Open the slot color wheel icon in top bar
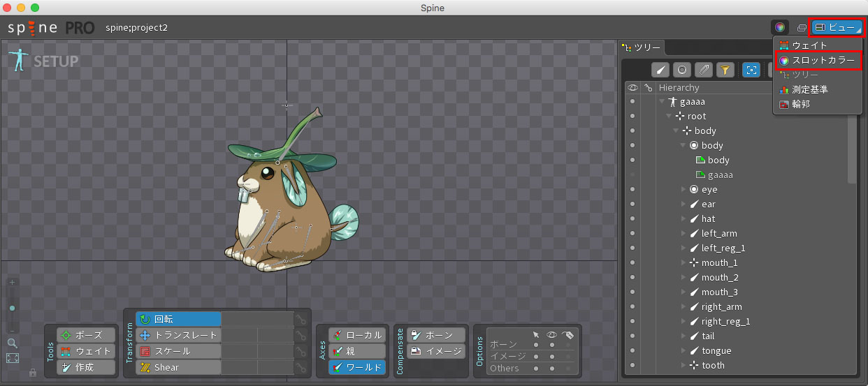This screenshot has height=386, width=868. pyautogui.click(x=780, y=27)
